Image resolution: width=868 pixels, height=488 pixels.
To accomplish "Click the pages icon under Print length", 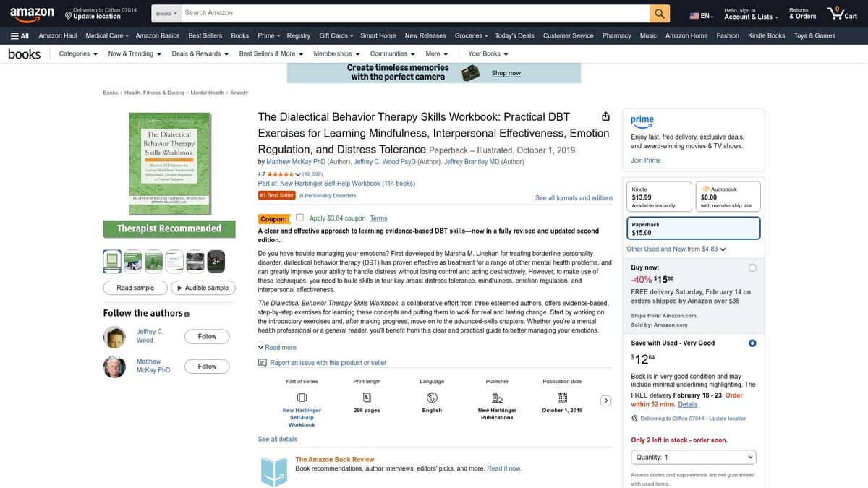I will click(x=366, y=398).
